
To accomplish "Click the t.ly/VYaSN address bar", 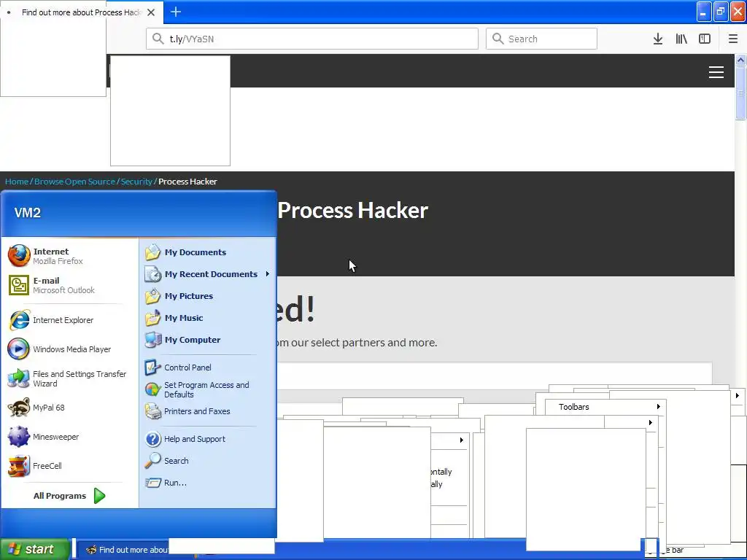I will click(x=312, y=39).
